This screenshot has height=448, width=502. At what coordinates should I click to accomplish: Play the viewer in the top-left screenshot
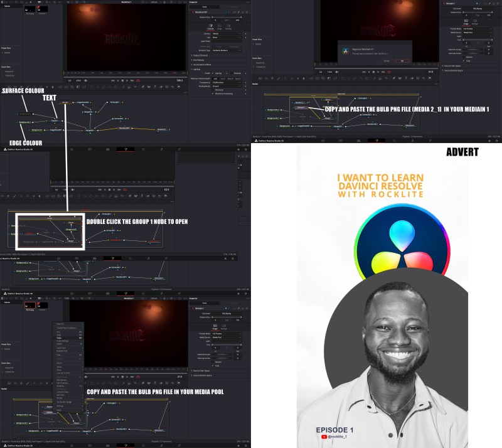coord(127,81)
